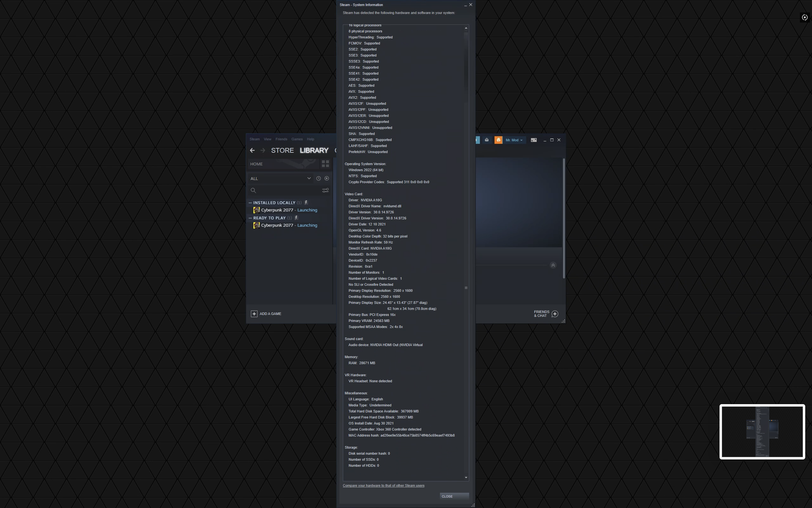Click 'Driver Version: 30.0.14.9726' line
Image resolution: width=812 pixels, height=508 pixels.
371,212
